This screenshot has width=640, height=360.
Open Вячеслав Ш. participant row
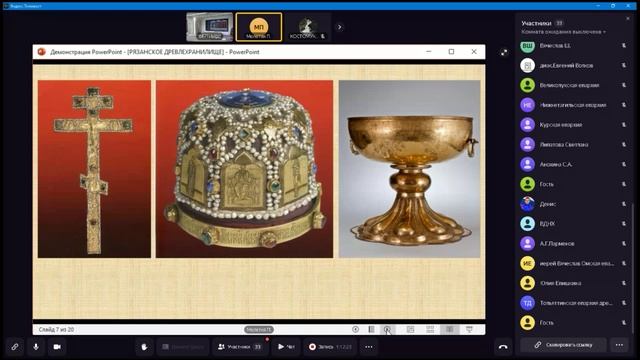pyautogui.click(x=573, y=46)
